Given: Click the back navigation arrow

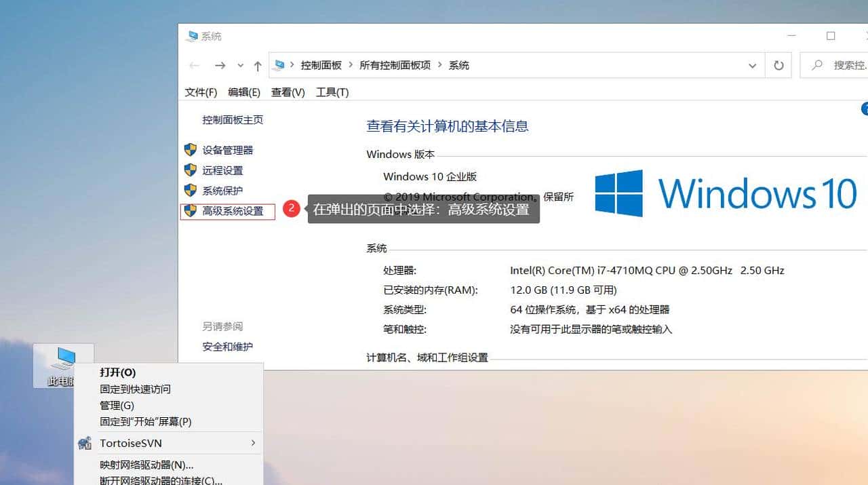Looking at the screenshot, I should 194,65.
